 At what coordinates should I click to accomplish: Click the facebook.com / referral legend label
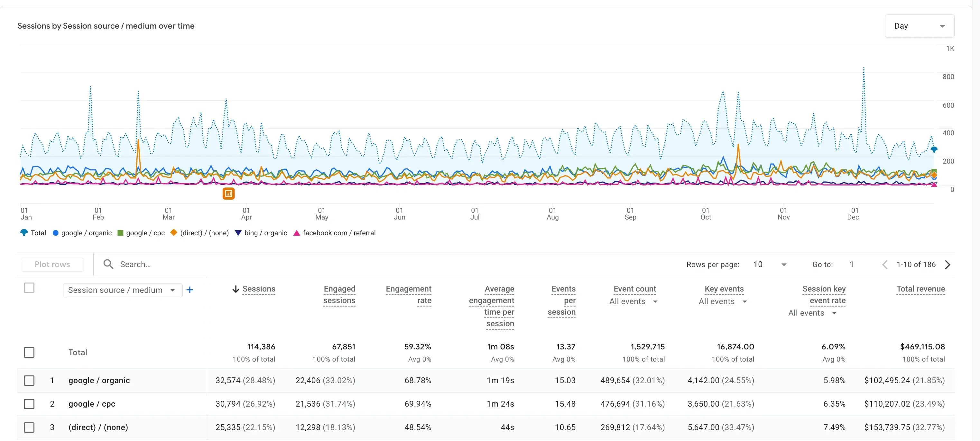click(339, 233)
